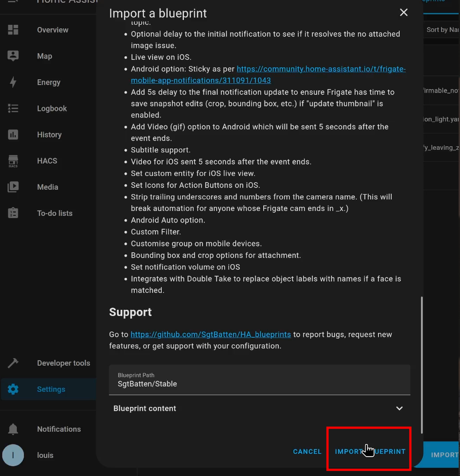Image resolution: width=460 pixels, height=476 pixels.
Task: Go to Overview in the sidebar
Action: pyautogui.click(x=53, y=30)
